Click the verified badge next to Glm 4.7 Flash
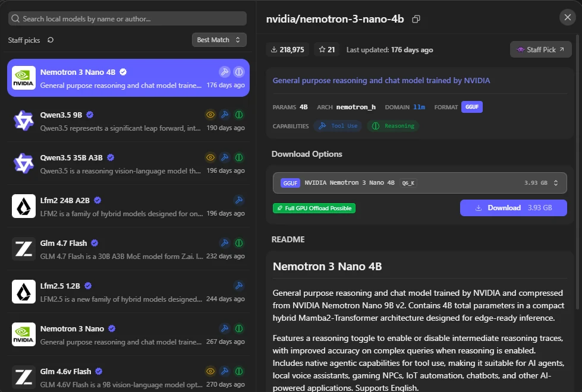This screenshot has height=392, width=582. pos(95,243)
